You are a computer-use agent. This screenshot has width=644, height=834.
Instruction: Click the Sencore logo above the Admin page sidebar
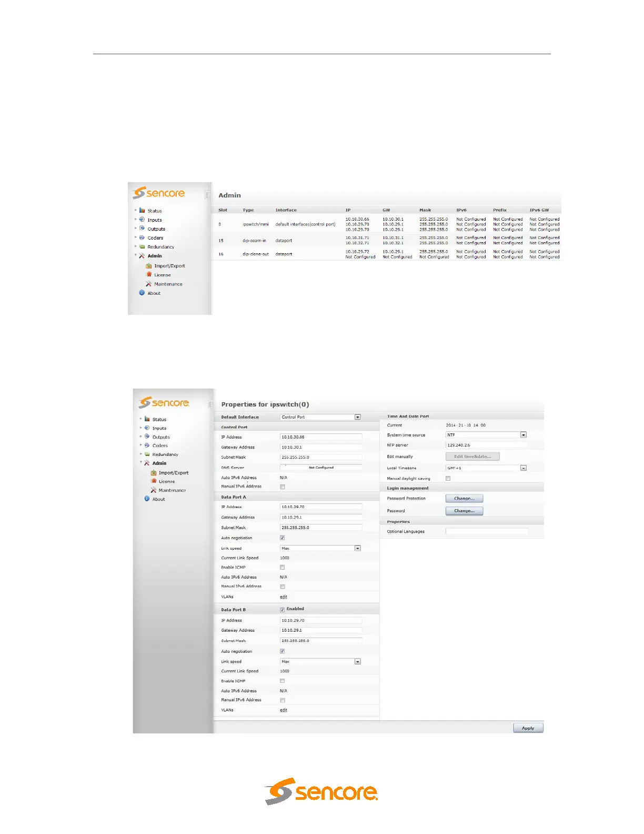[x=159, y=193]
